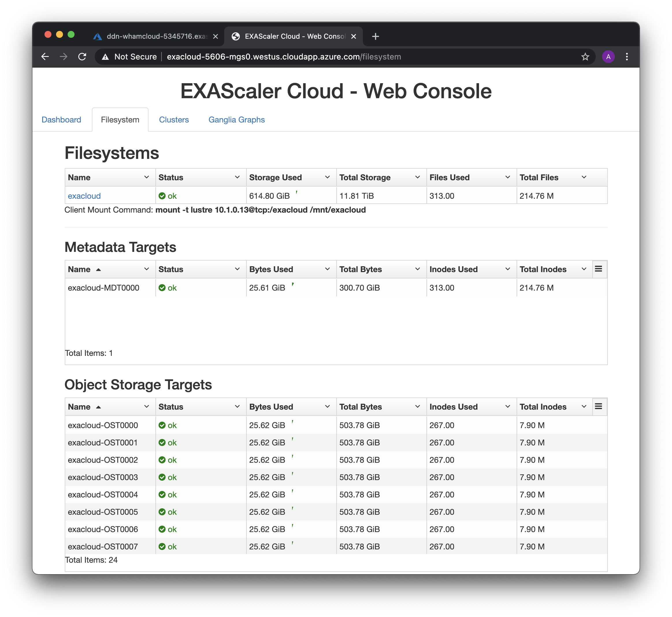The image size is (672, 617).
Task: Bookmark page with the star icon
Action: (585, 57)
